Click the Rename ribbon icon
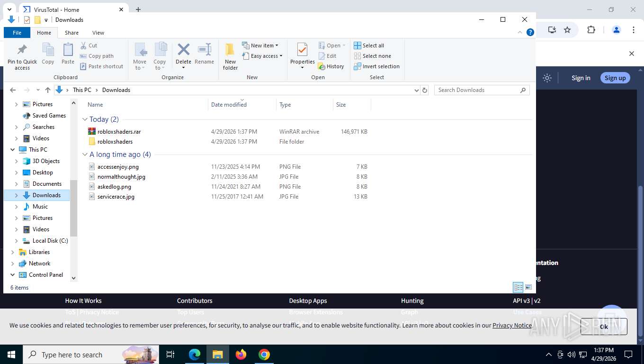This screenshot has height=364, width=644. coord(204,54)
